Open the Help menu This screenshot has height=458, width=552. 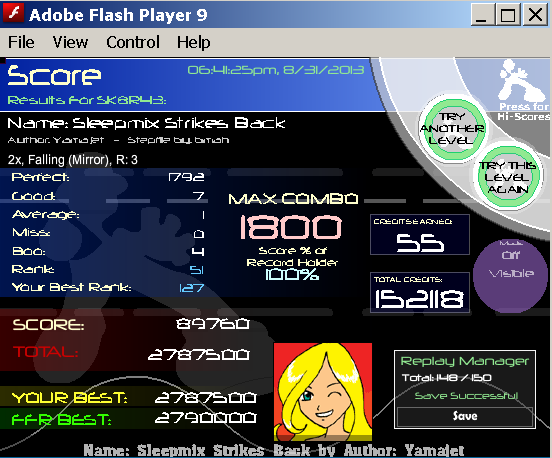point(194,42)
